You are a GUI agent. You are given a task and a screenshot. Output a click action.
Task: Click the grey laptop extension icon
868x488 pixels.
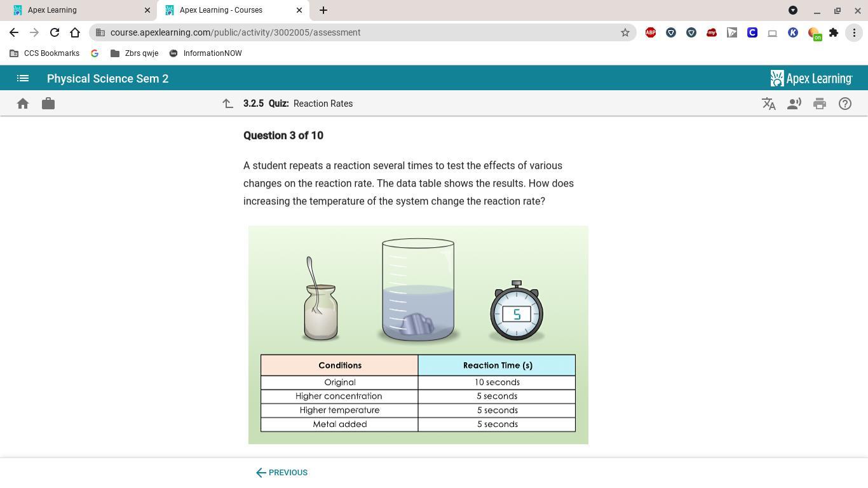(773, 32)
